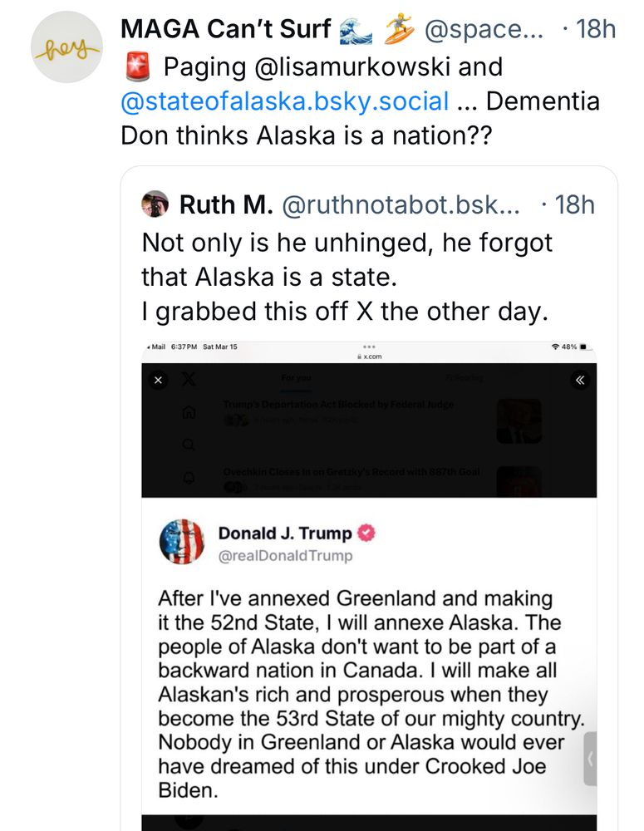Open the @realDonaldTrump handle
The width and height of the screenshot is (644, 831).
(285, 556)
